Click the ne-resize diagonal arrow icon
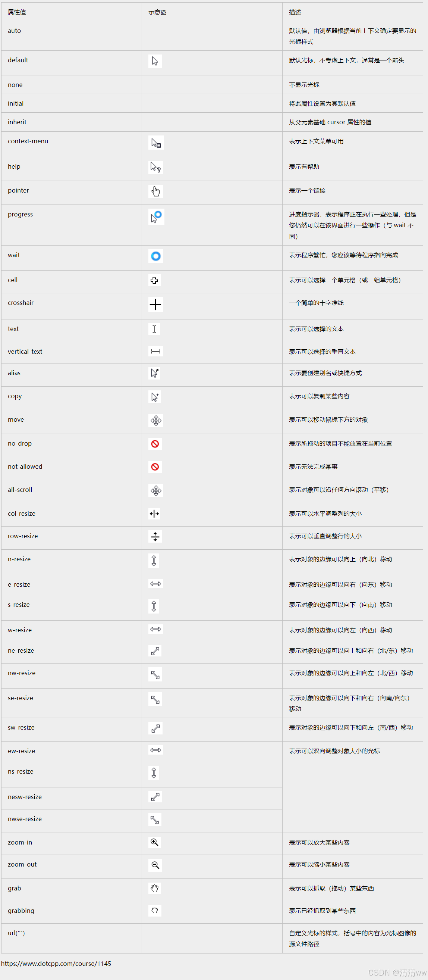428x980 pixels. point(155,651)
